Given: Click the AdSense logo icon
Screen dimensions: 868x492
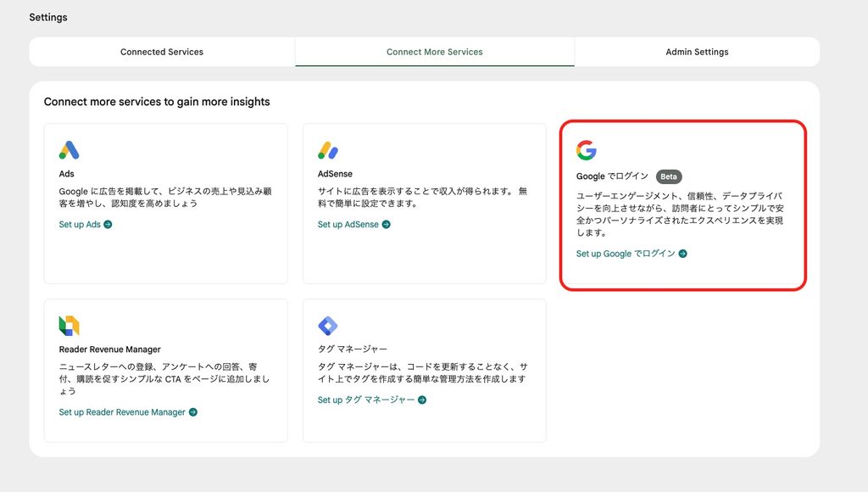Looking at the screenshot, I should pos(328,150).
